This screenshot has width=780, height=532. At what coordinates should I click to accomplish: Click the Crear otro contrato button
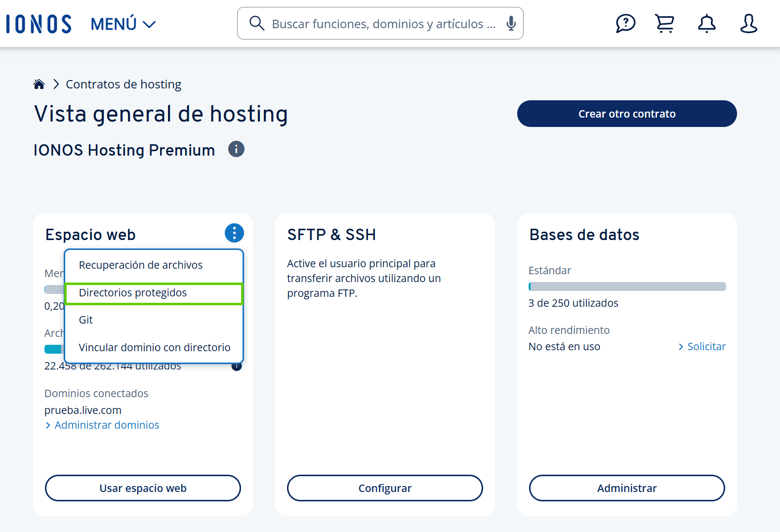[627, 114]
